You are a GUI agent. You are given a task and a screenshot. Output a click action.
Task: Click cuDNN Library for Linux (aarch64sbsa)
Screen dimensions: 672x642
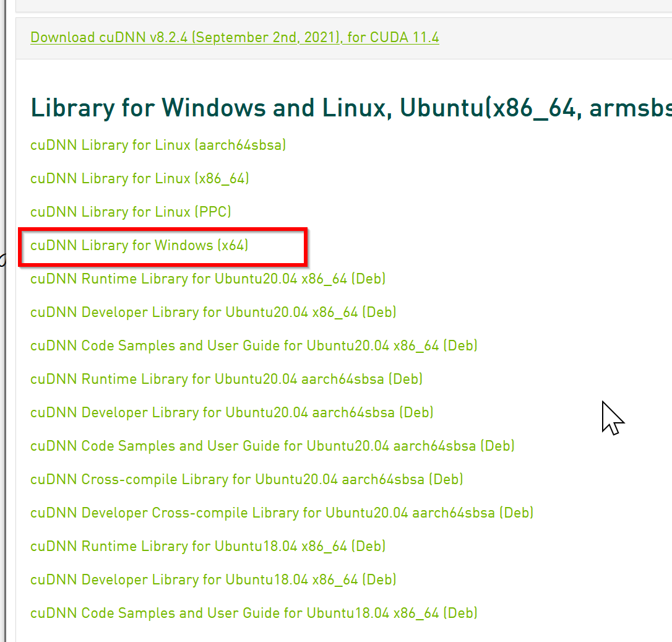[158, 145]
